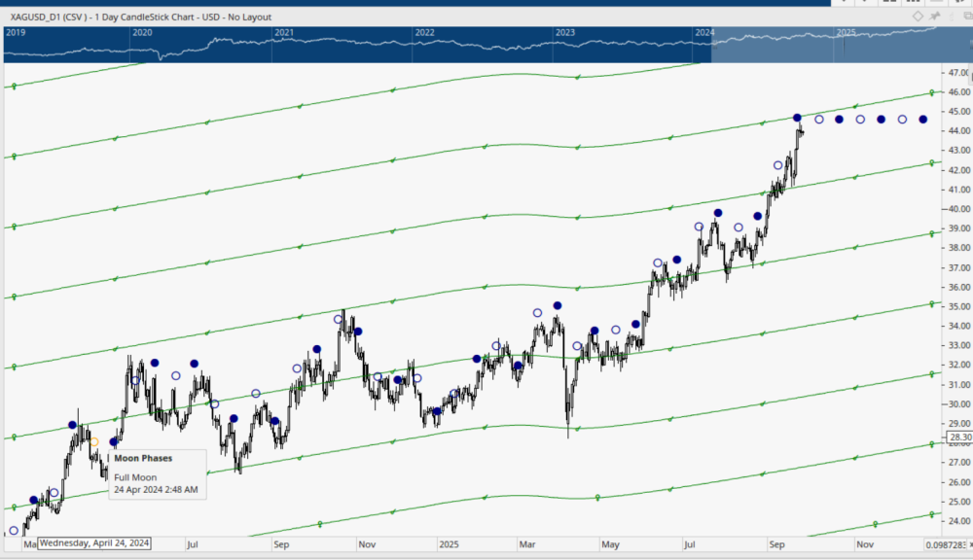Click the Wednesday, April 24, 2024 date label

[x=95, y=542]
